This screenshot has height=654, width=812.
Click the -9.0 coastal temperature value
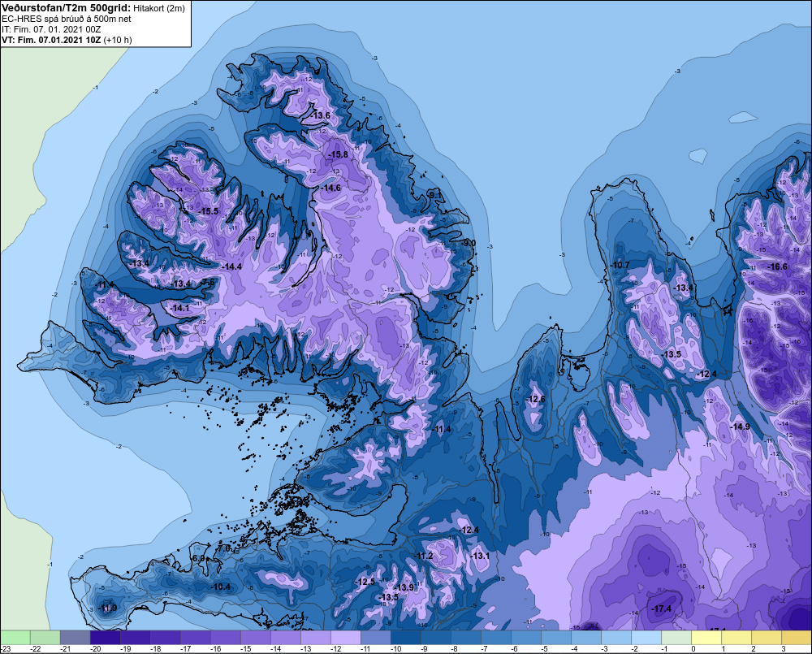pyautogui.click(x=469, y=243)
